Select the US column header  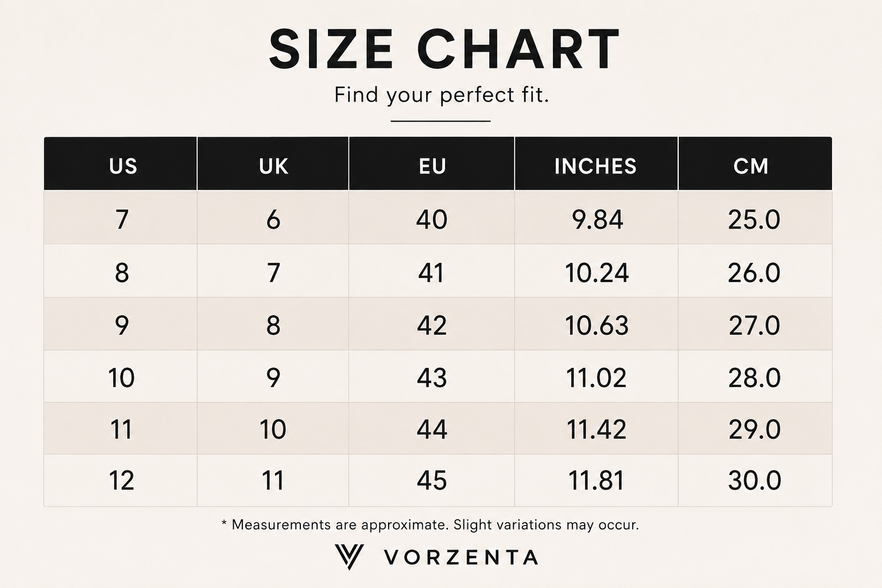(x=121, y=164)
